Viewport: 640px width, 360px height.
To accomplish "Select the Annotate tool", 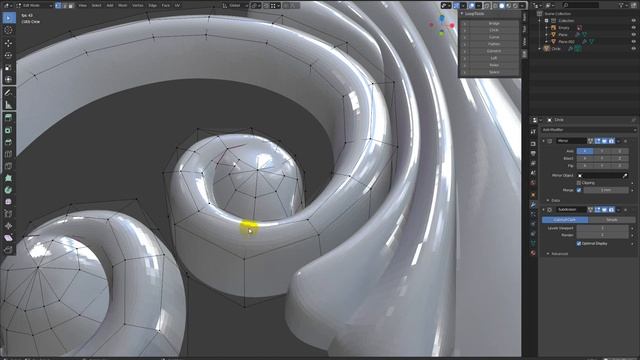I will coord(9,93).
